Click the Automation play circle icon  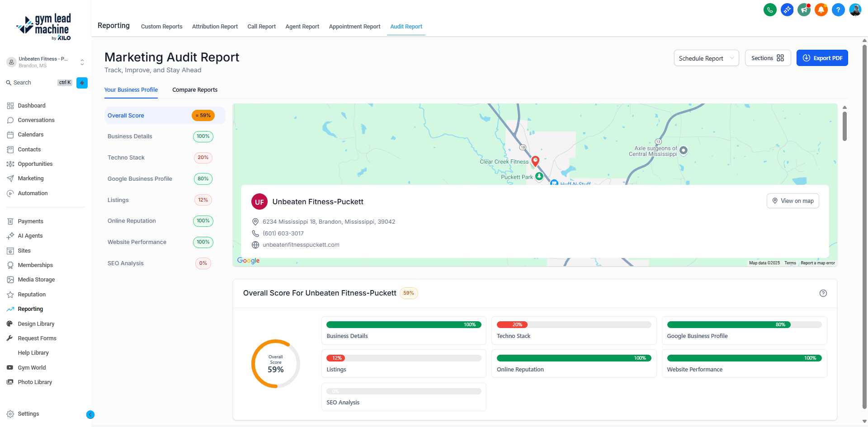[x=10, y=193]
